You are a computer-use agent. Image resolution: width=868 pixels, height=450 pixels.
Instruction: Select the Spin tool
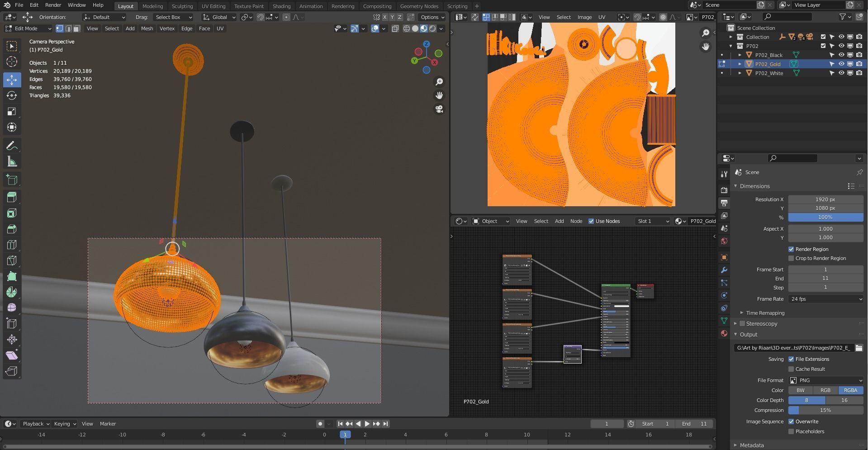click(12, 292)
